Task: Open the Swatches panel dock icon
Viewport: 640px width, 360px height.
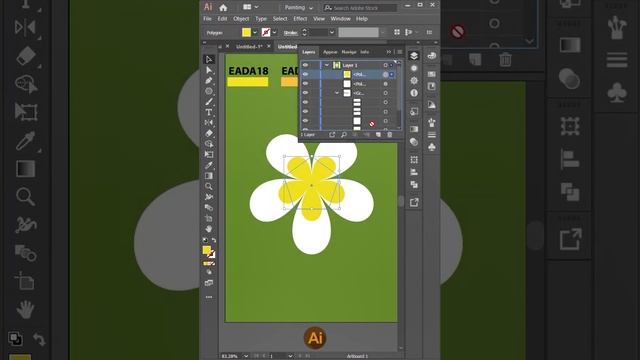Action: point(432,74)
